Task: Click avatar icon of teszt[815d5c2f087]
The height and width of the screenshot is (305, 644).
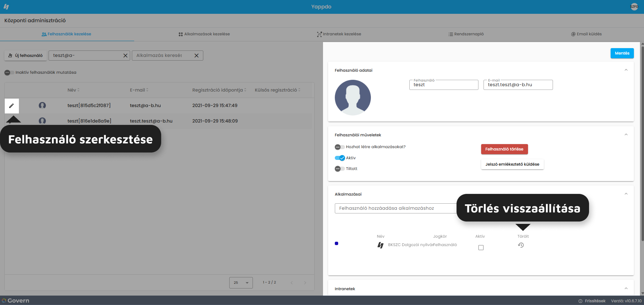Action: pyautogui.click(x=42, y=105)
